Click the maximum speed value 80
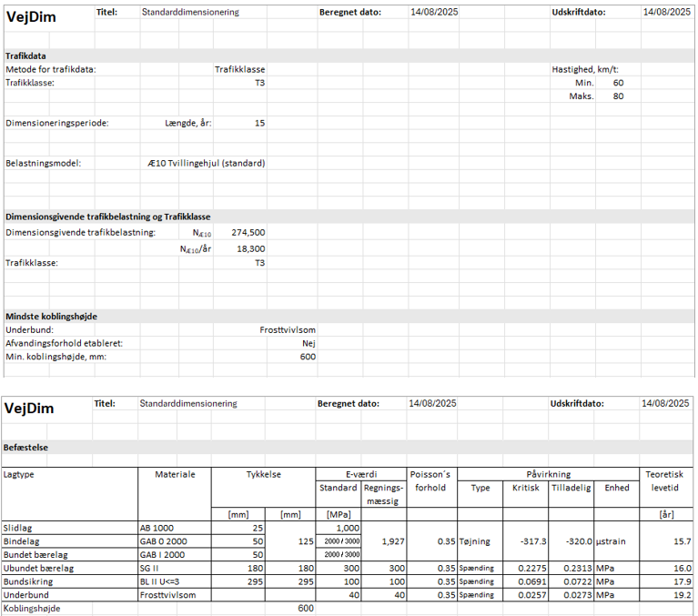698x616 pixels. (618, 96)
